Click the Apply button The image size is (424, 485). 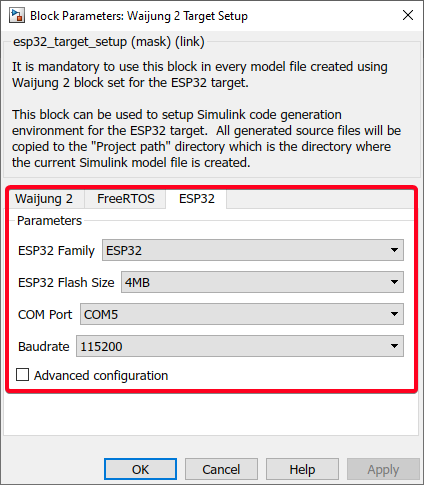tap(383, 469)
